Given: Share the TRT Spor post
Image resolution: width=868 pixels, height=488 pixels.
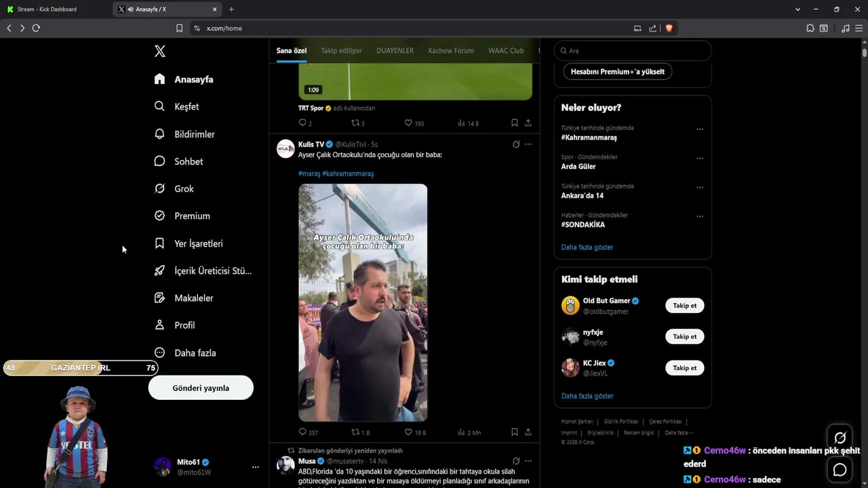Looking at the screenshot, I should (528, 123).
